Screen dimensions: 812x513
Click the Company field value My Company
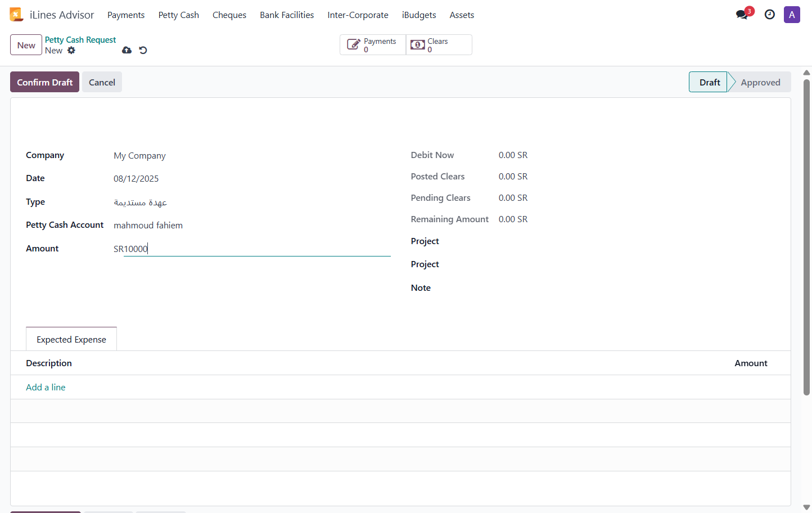139,156
